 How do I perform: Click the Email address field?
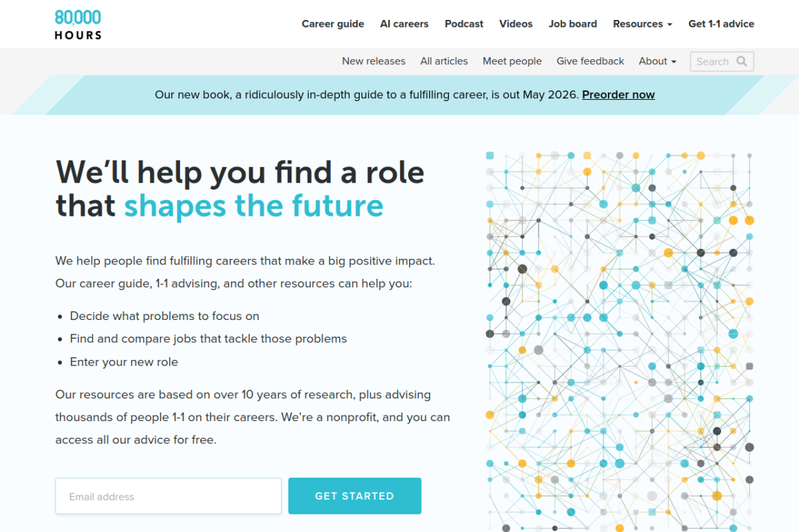[x=168, y=496]
